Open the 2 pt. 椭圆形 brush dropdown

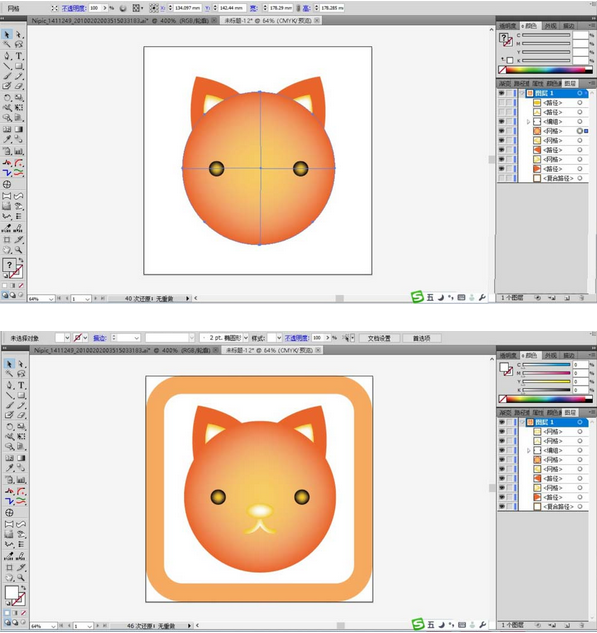[x=245, y=337]
